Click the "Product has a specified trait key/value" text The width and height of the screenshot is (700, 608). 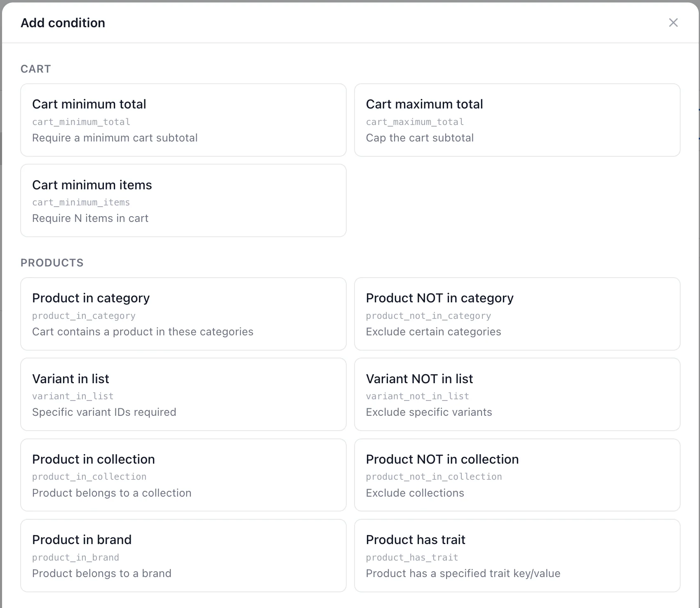coord(463,573)
